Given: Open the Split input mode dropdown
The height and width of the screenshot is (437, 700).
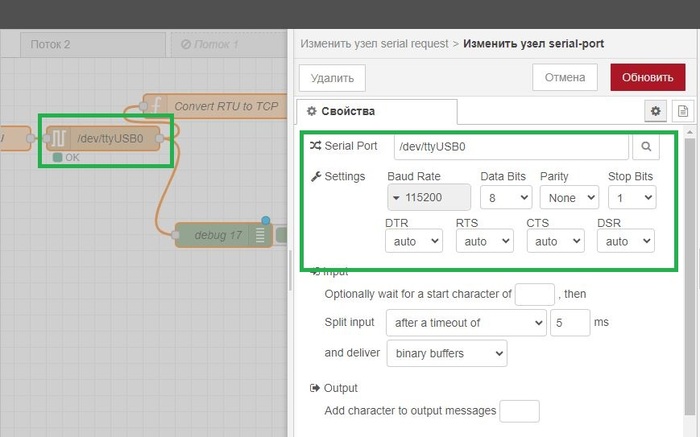Looking at the screenshot, I should tap(466, 323).
